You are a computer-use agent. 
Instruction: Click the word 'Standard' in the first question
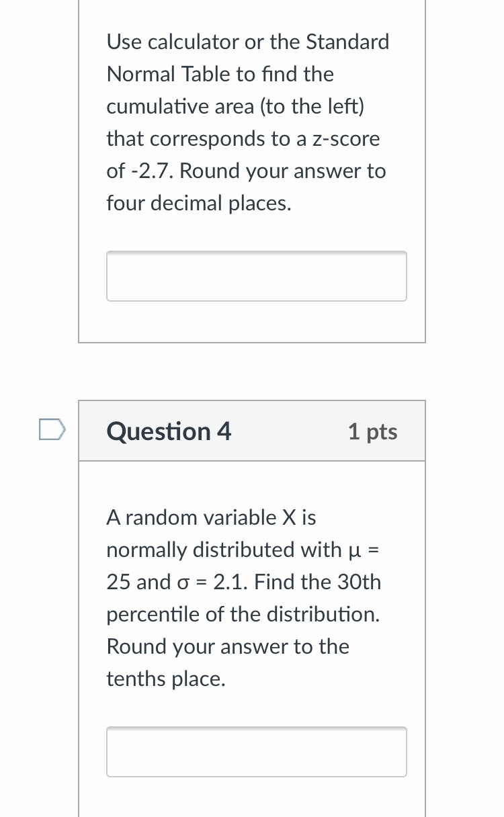click(x=347, y=42)
